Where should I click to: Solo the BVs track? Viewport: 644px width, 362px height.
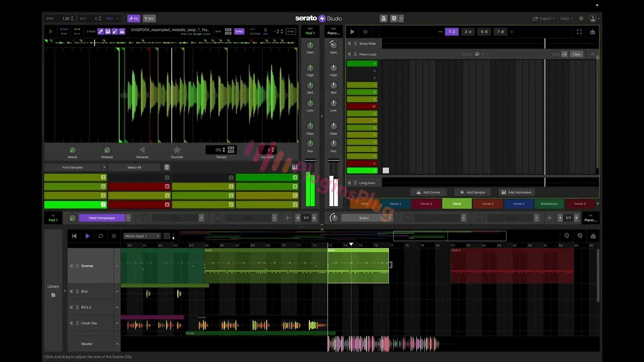[x=77, y=292]
